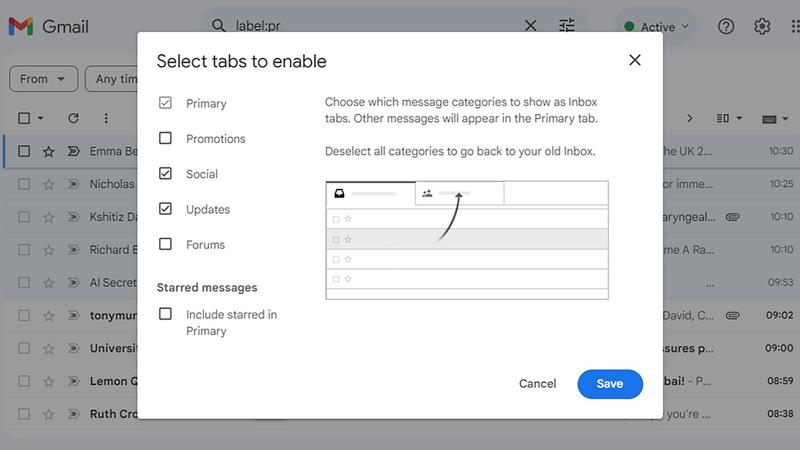Image resolution: width=800 pixels, height=450 pixels.
Task: Expand the From filter dropdown
Action: pos(43,79)
